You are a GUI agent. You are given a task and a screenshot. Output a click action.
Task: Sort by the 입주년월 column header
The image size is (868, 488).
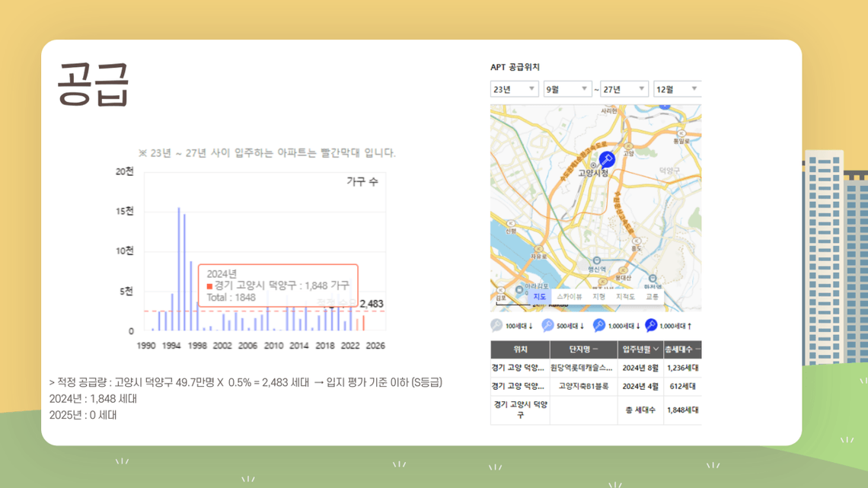[x=640, y=349]
